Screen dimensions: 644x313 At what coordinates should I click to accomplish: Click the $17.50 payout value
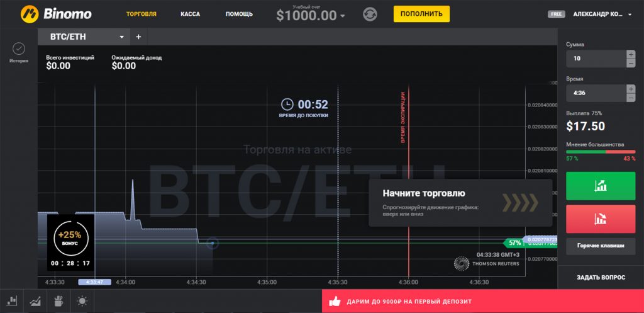click(x=586, y=126)
